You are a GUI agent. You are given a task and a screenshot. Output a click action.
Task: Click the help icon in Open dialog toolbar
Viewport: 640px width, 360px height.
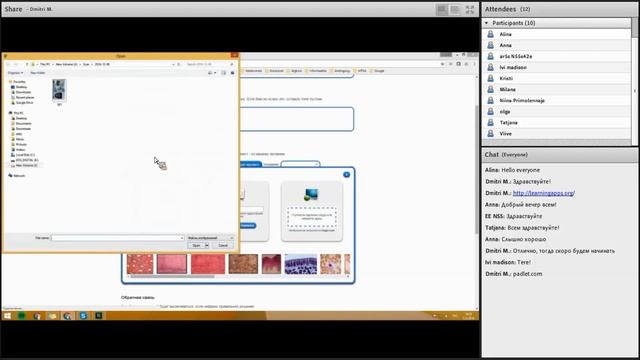coord(233,73)
